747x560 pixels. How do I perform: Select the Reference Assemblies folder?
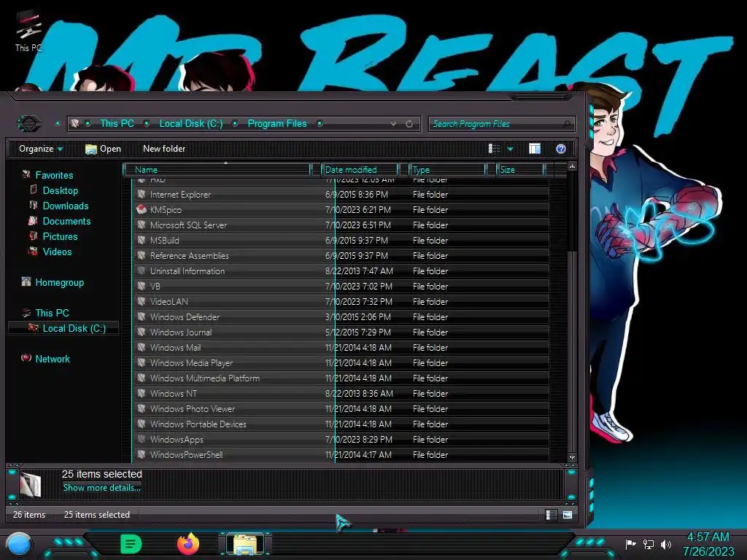[x=341, y=255]
